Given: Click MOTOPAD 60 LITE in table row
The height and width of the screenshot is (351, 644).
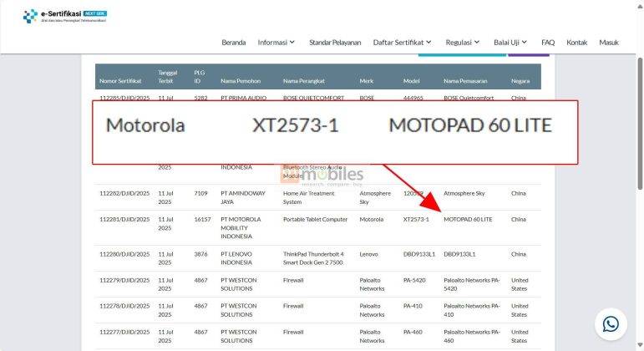Looking at the screenshot, I should (468, 220).
